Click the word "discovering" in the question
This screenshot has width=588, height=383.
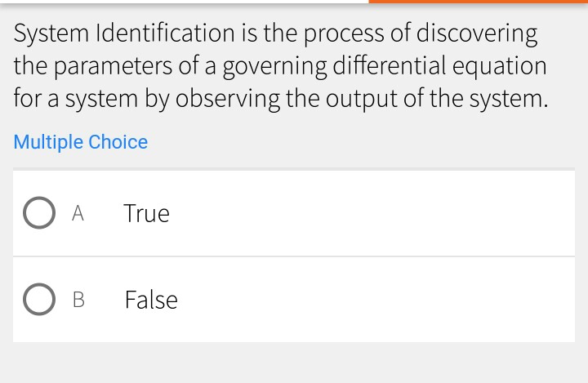[478, 33]
